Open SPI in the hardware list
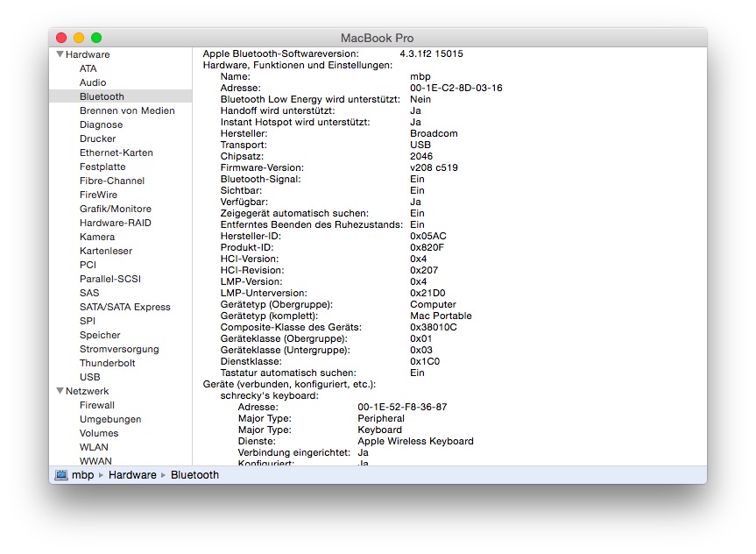The height and width of the screenshot is (554, 756). pyautogui.click(x=88, y=321)
